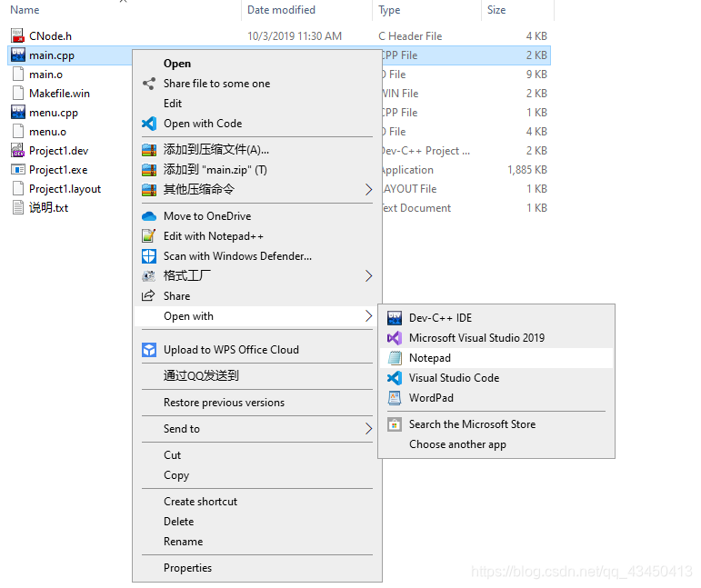Image resolution: width=701 pixels, height=588 pixels.
Task: Choose Search the Microsoft Store
Action: [496, 424]
